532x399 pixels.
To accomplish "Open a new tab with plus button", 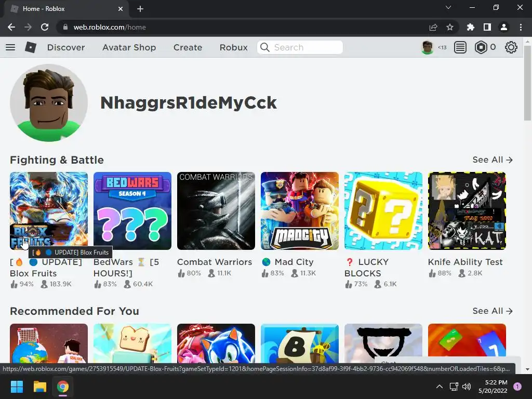I will [140, 9].
